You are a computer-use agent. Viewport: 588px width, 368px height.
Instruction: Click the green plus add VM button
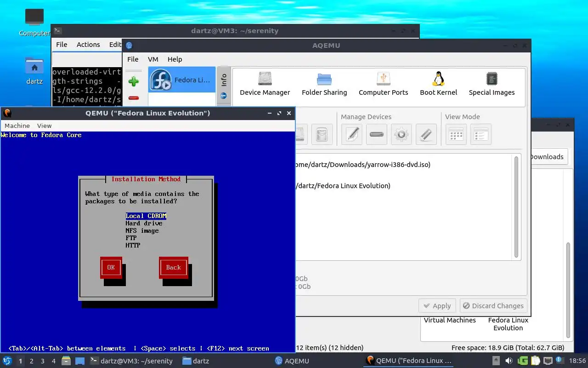[x=134, y=82]
